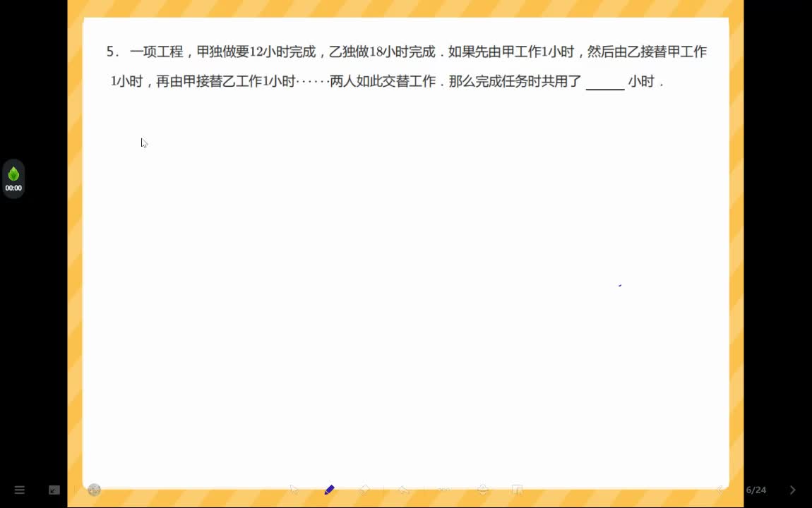Open the hamburger menu in bottom bar
Image resolution: width=812 pixels, height=508 pixels.
pos(20,490)
